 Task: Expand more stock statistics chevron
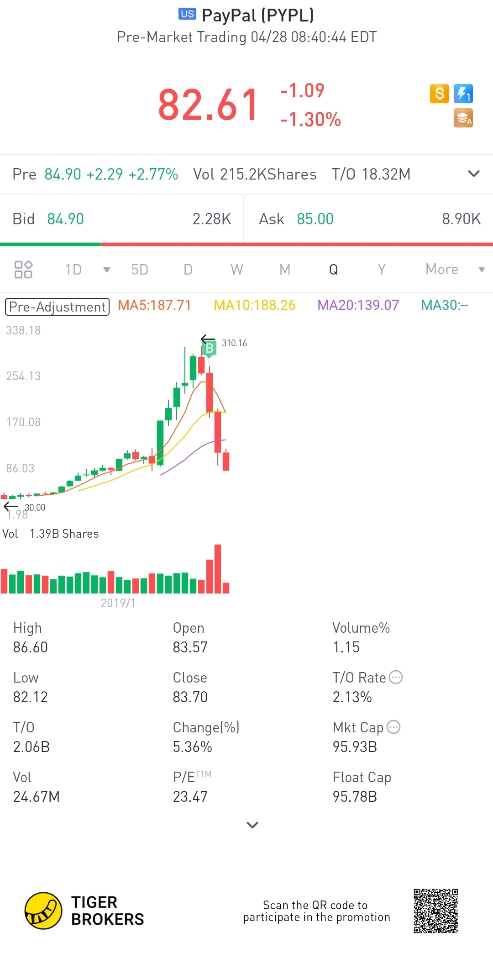point(252,825)
